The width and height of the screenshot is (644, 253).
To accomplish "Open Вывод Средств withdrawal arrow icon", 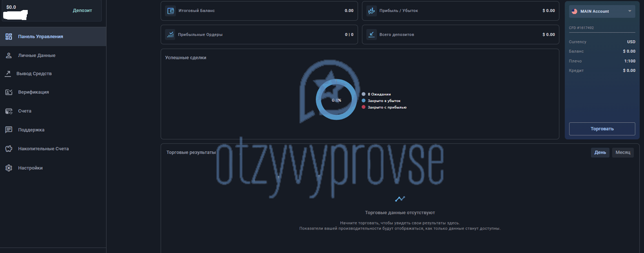I will [8, 74].
